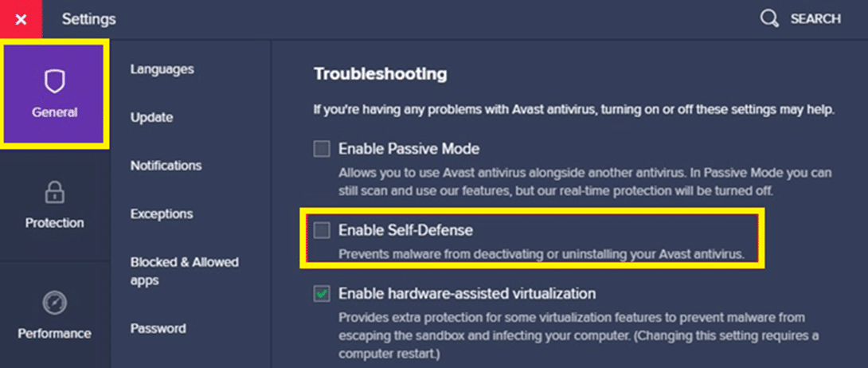Image resolution: width=868 pixels, height=368 pixels.
Task: Close Settings with the red X
Action: (x=21, y=19)
